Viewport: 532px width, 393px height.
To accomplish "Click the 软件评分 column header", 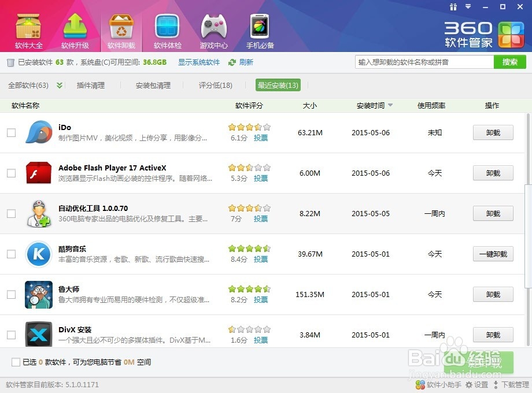I will [249, 105].
